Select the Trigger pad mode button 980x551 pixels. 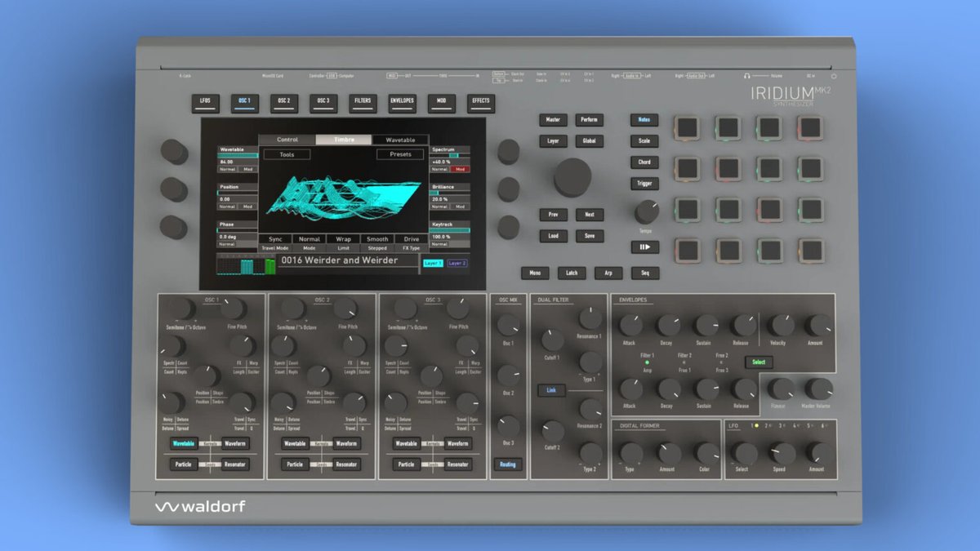(x=644, y=184)
